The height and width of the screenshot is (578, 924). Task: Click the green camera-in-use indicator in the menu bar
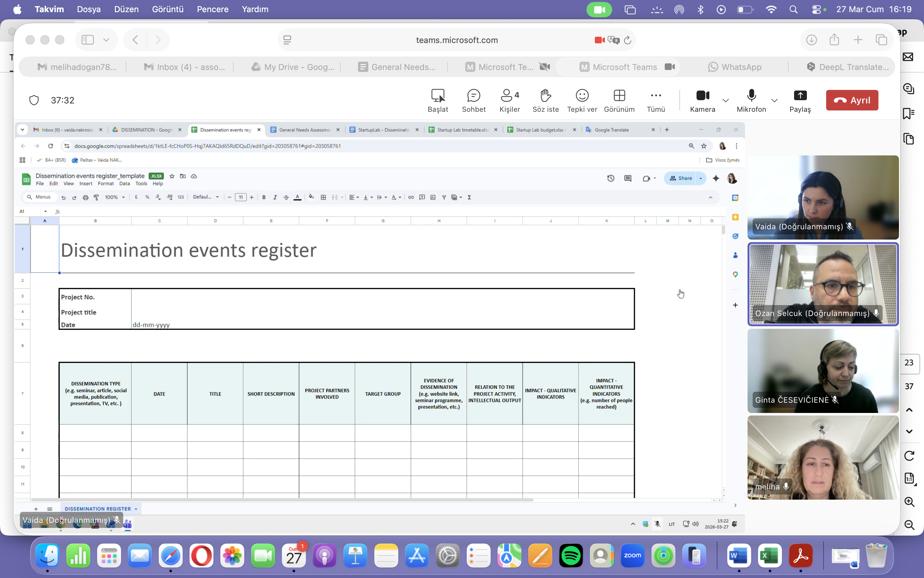(x=599, y=9)
